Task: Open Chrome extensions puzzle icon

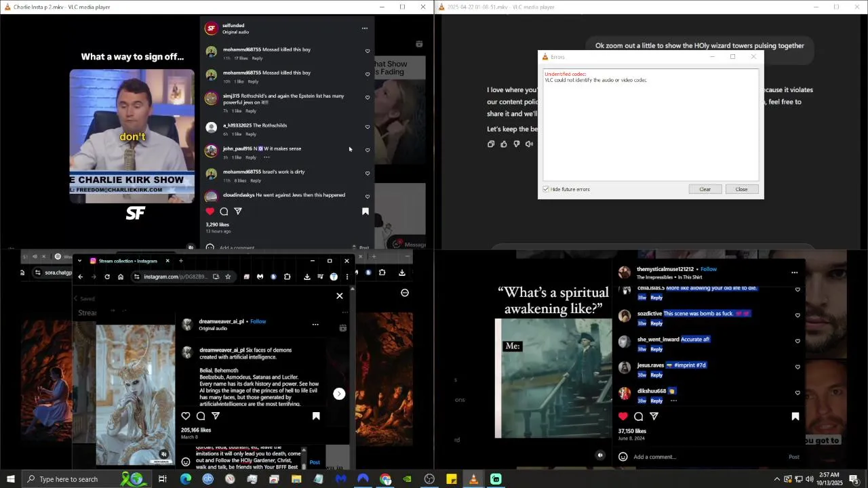Action: (x=288, y=277)
